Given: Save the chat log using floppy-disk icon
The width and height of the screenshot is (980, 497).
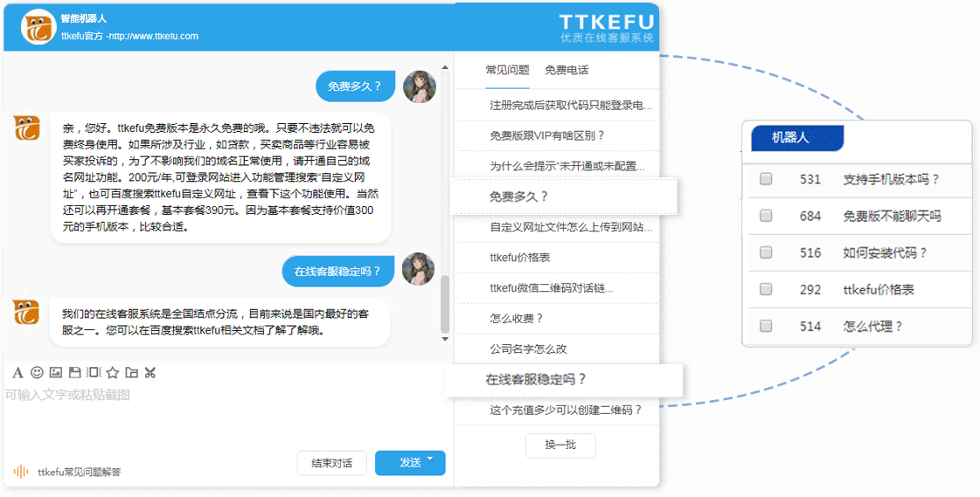Looking at the screenshot, I should click(74, 373).
